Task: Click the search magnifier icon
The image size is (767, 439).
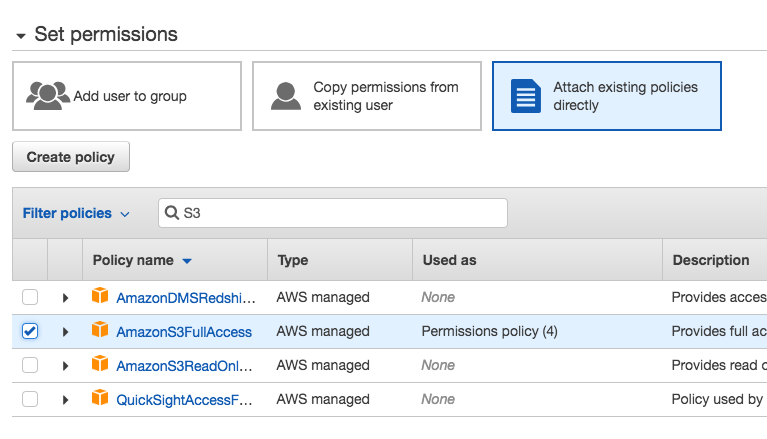Action: (172, 212)
